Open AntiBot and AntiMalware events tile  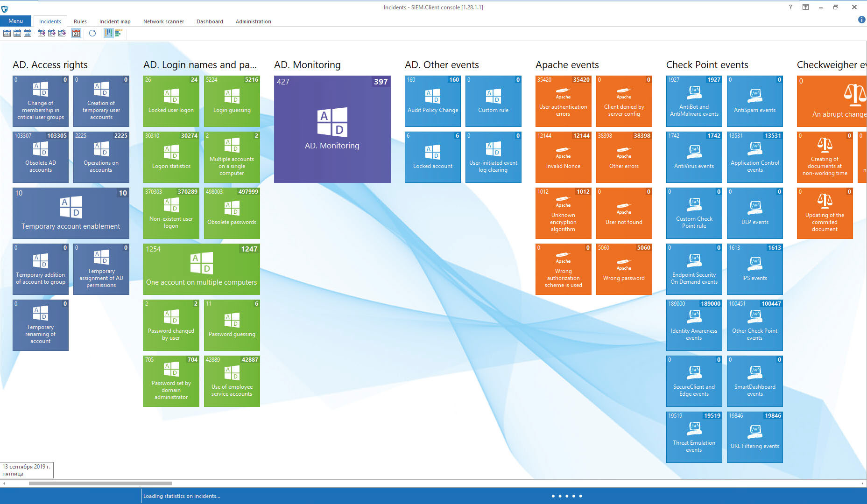[x=694, y=101]
